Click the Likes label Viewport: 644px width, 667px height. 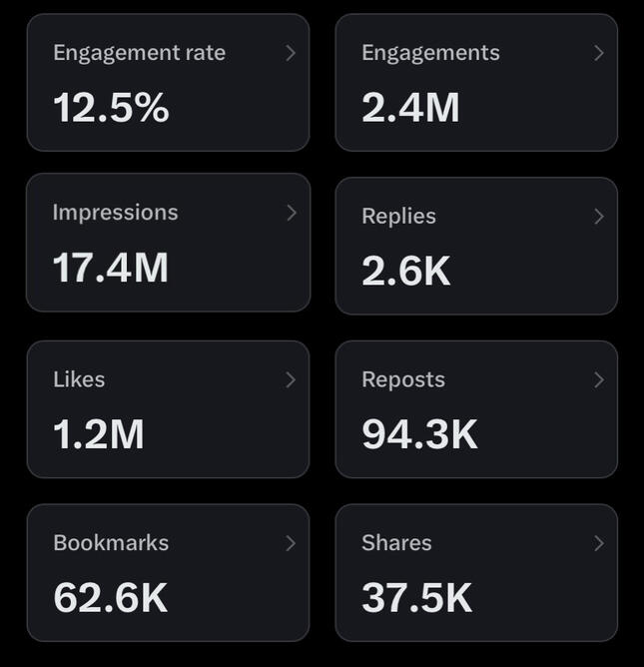click(x=79, y=379)
